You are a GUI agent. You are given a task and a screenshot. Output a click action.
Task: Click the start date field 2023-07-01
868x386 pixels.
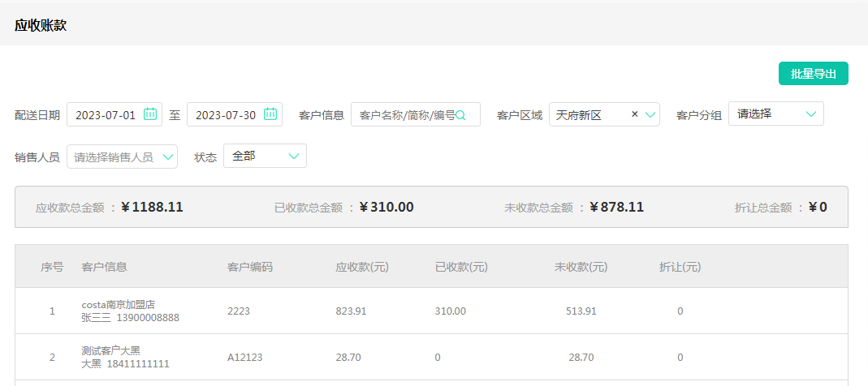tap(106, 115)
